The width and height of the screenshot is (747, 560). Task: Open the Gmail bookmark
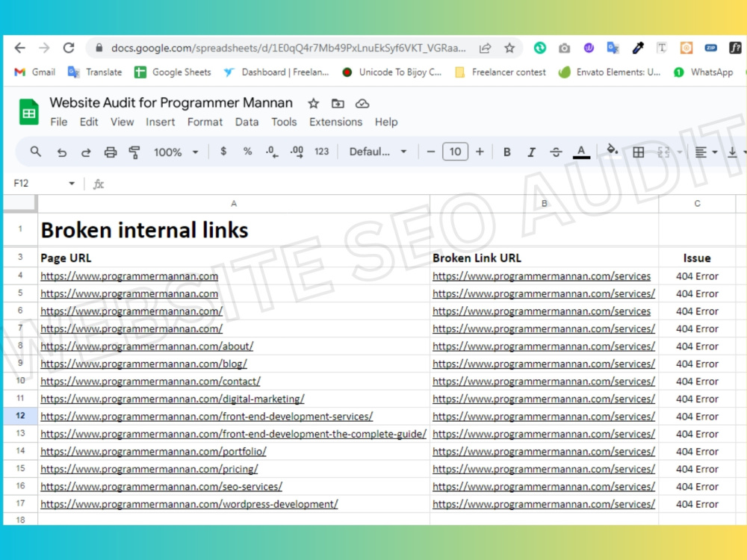coord(35,72)
